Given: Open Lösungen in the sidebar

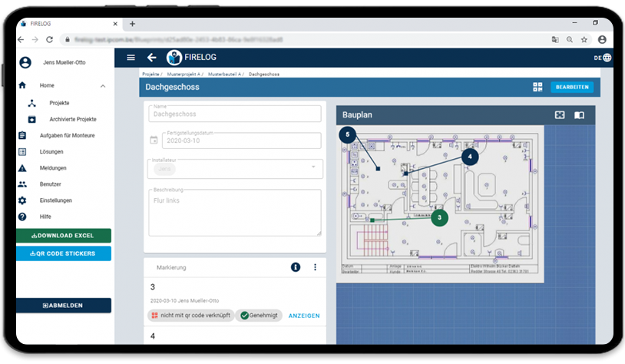Looking at the screenshot, I should pos(51,152).
